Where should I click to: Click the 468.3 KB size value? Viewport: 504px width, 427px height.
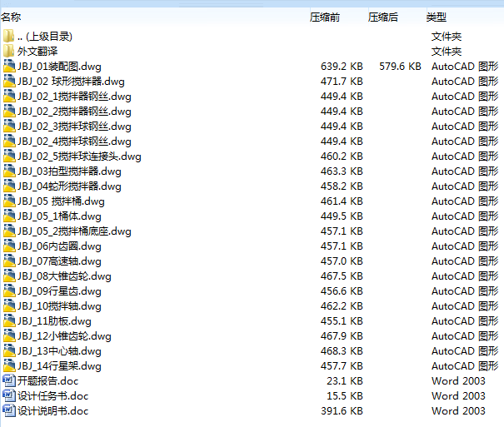click(x=342, y=351)
